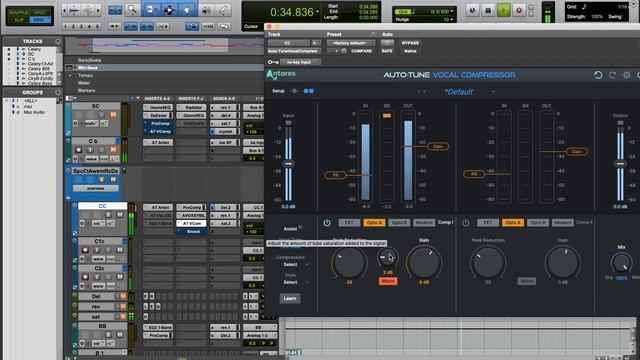The width and height of the screenshot is (640, 360).
Task: Click the Output level slider handle
Action: 620,164
